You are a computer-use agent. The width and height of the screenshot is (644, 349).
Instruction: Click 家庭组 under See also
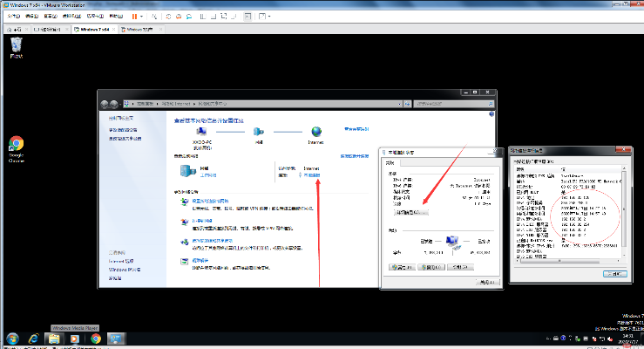(x=115, y=278)
